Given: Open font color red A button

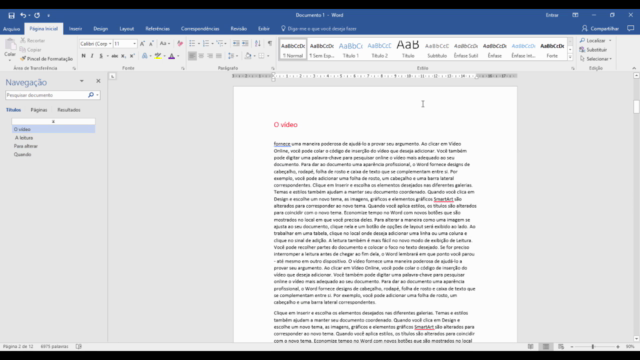Looking at the screenshot, I should pos(172,56).
